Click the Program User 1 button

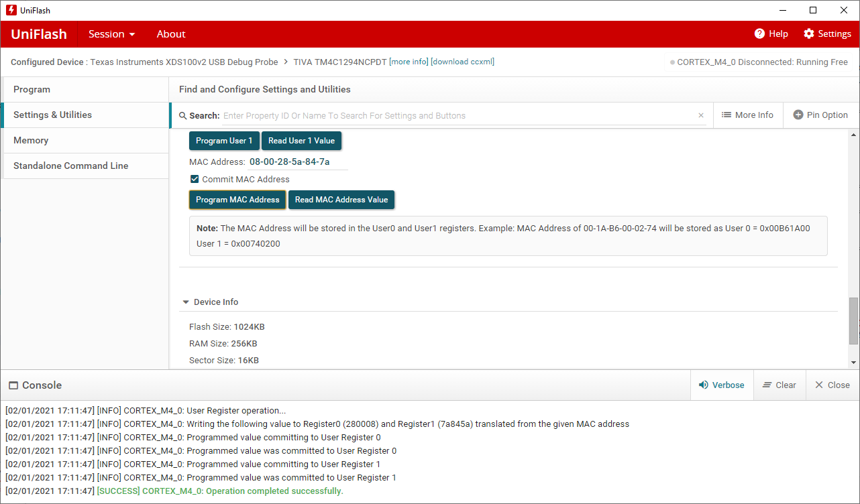224,141
